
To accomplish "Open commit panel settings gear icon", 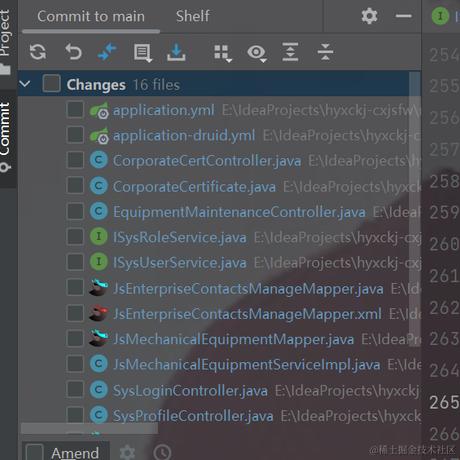I will [369, 16].
